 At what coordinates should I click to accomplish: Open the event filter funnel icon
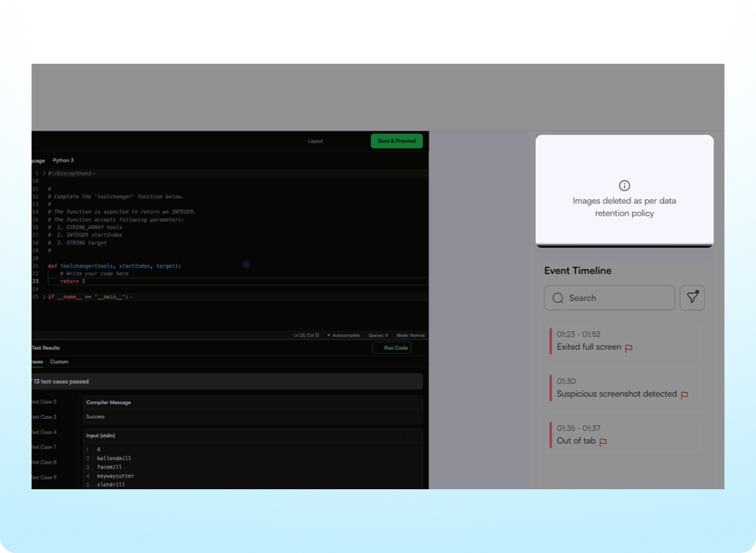click(692, 298)
